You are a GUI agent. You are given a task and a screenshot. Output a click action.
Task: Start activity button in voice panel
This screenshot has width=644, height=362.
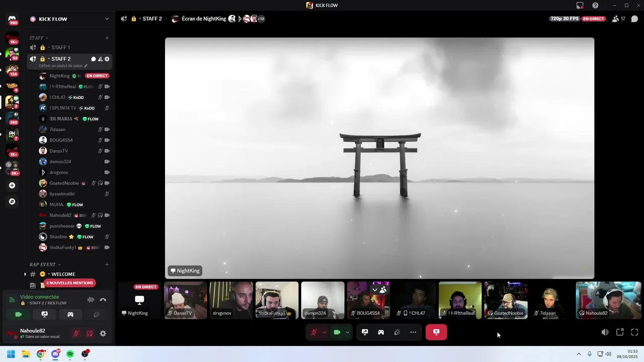[70, 314]
